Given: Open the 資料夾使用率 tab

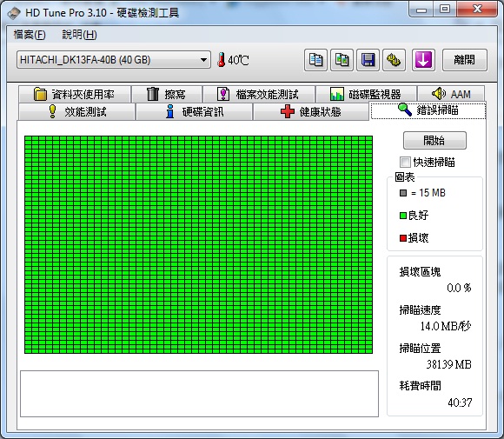Looking at the screenshot, I should pos(75,94).
